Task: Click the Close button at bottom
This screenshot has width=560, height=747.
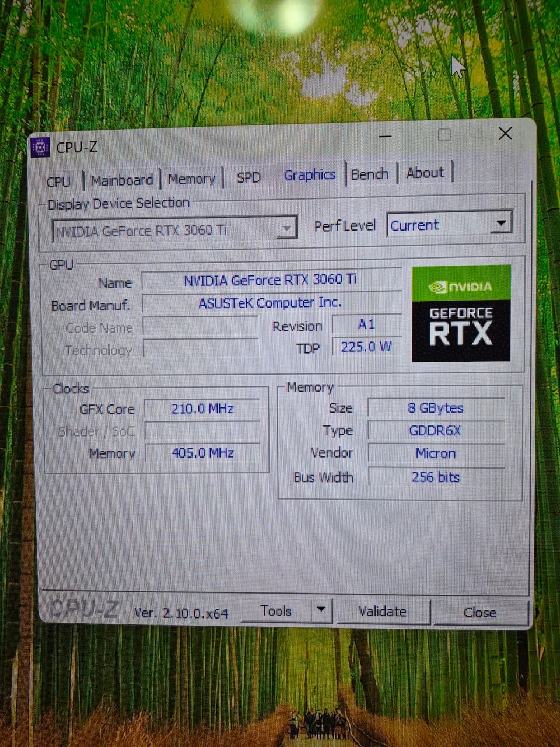Action: click(480, 612)
